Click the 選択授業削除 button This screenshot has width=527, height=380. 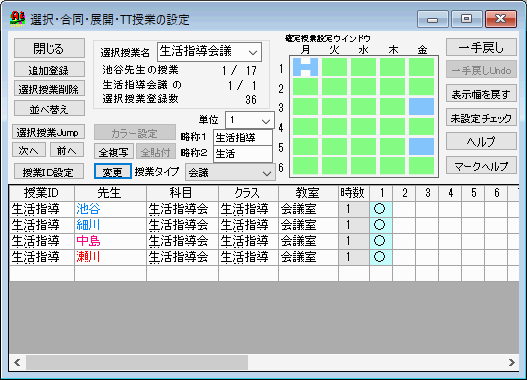[49, 89]
